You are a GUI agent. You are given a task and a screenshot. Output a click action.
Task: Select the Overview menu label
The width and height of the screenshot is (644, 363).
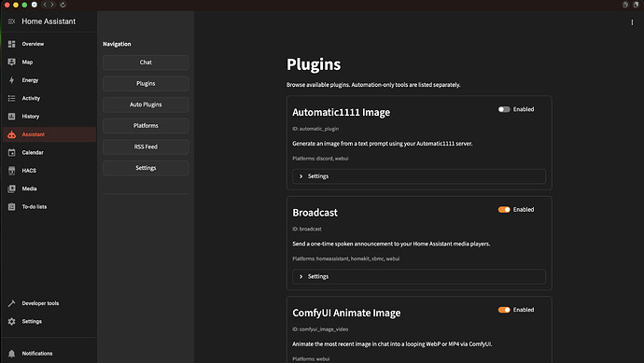(x=33, y=44)
